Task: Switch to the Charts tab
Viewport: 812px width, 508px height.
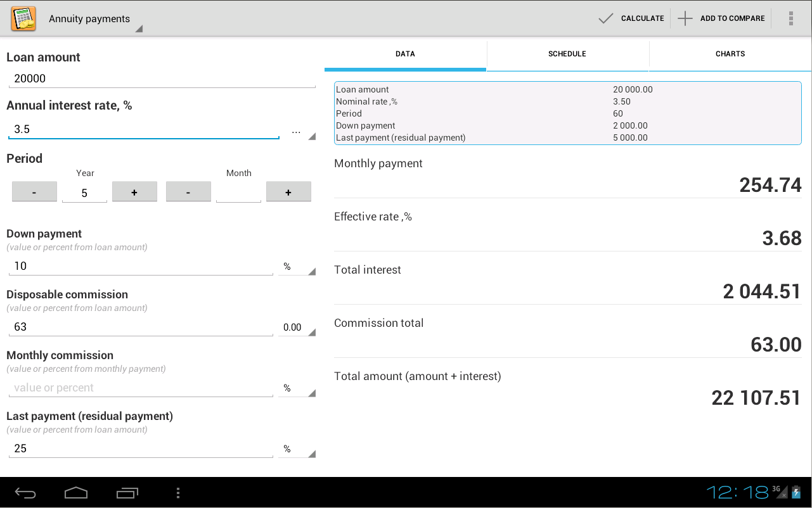Action: (x=730, y=54)
